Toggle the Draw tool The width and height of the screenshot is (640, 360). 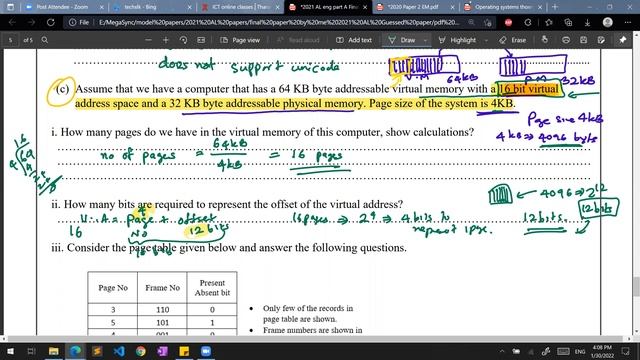[402, 40]
